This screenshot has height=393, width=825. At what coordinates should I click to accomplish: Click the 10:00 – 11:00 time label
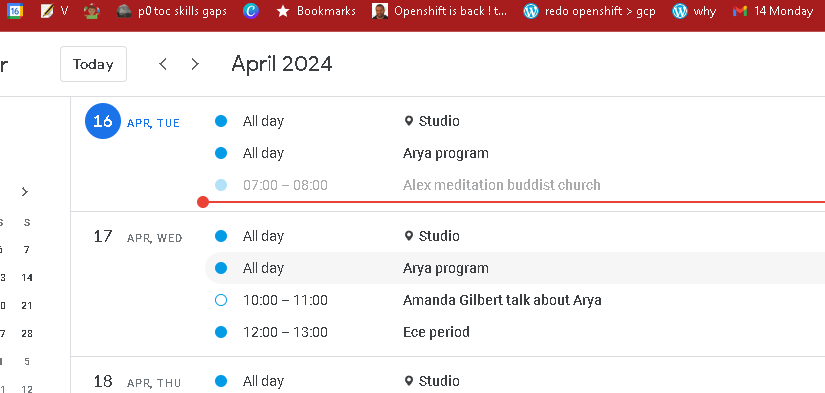pos(285,300)
